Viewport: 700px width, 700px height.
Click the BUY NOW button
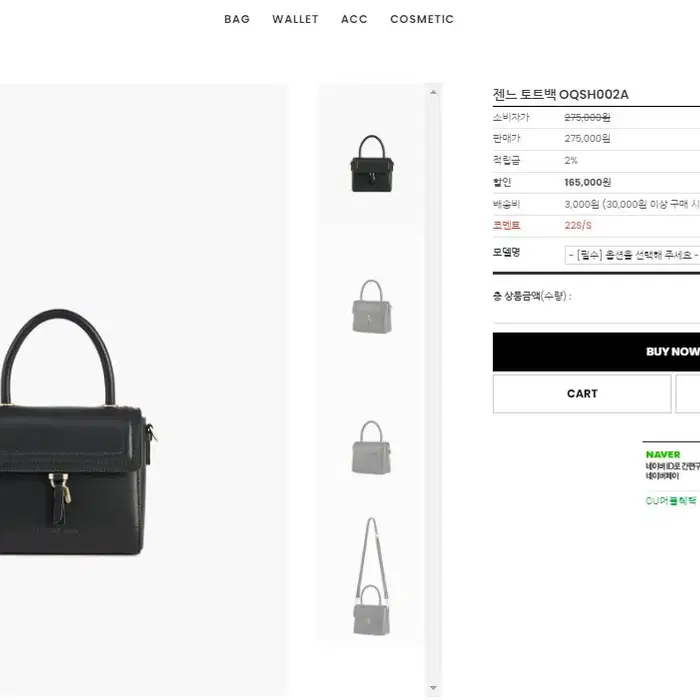tap(596, 352)
